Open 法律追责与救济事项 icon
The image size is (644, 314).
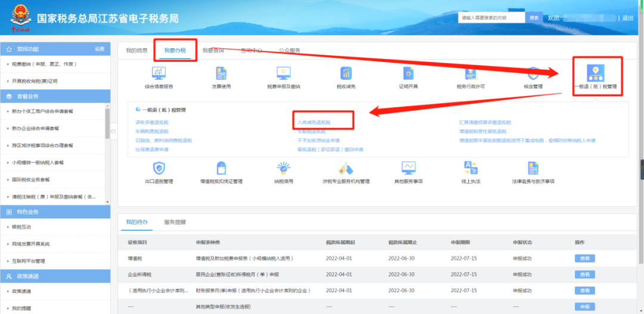click(533, 168)
